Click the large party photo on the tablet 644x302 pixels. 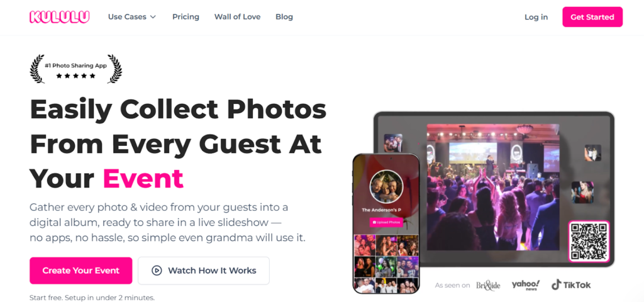[x=493, y=187]
